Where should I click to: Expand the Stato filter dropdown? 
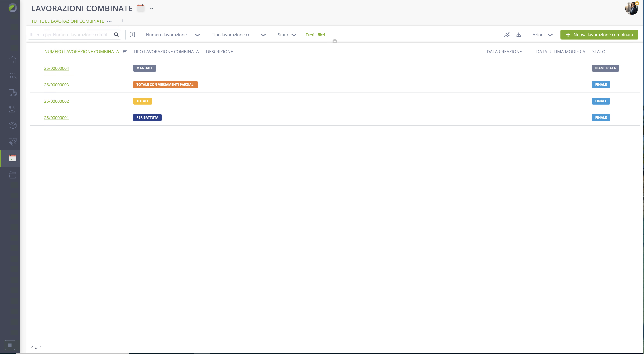pos(287,35)
